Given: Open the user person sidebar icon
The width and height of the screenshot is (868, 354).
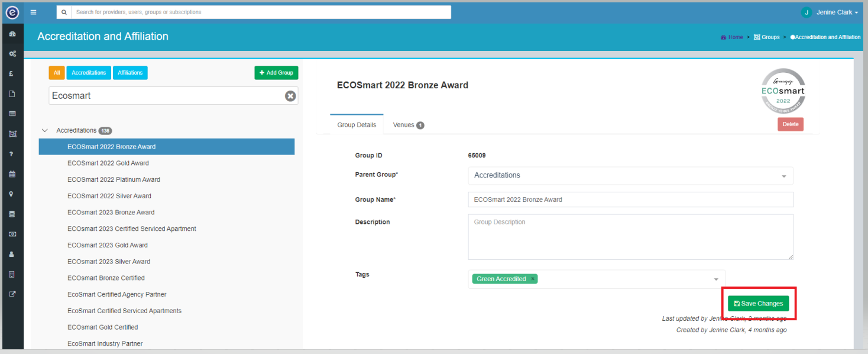Looking at the screenshot, I should pos(12,254).
